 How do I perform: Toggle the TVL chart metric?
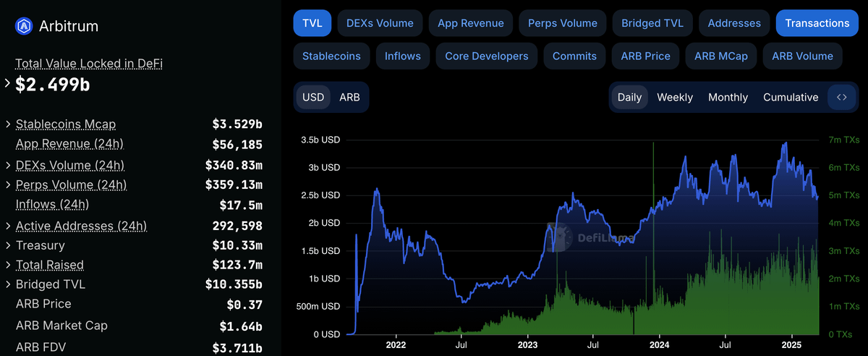[x=312, y=23]
